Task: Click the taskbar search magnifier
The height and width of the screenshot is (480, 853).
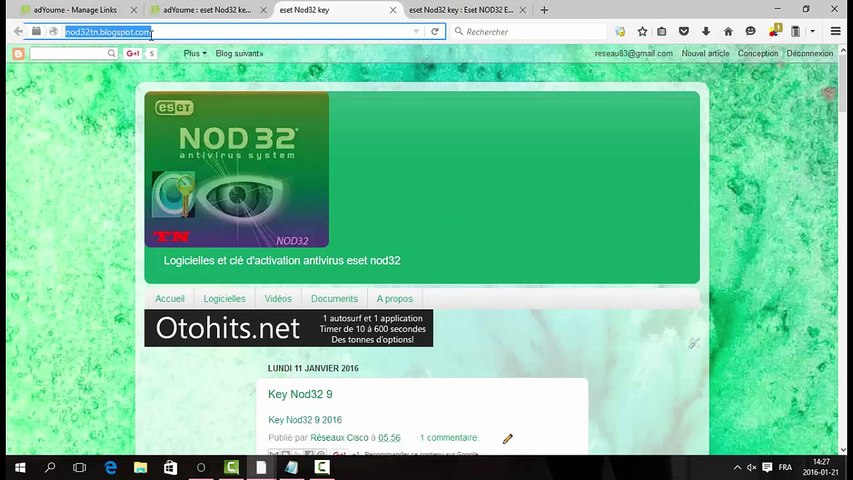Action: pos(50,467)
